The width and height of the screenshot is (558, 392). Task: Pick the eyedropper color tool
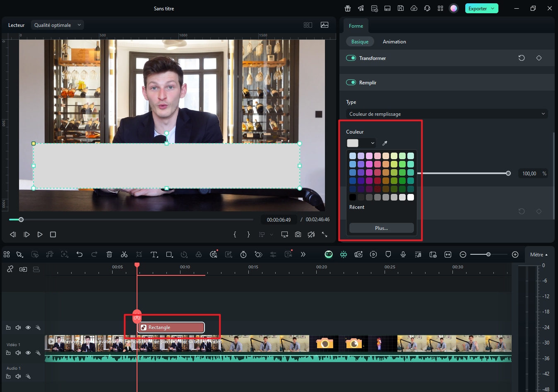point(385,143)
